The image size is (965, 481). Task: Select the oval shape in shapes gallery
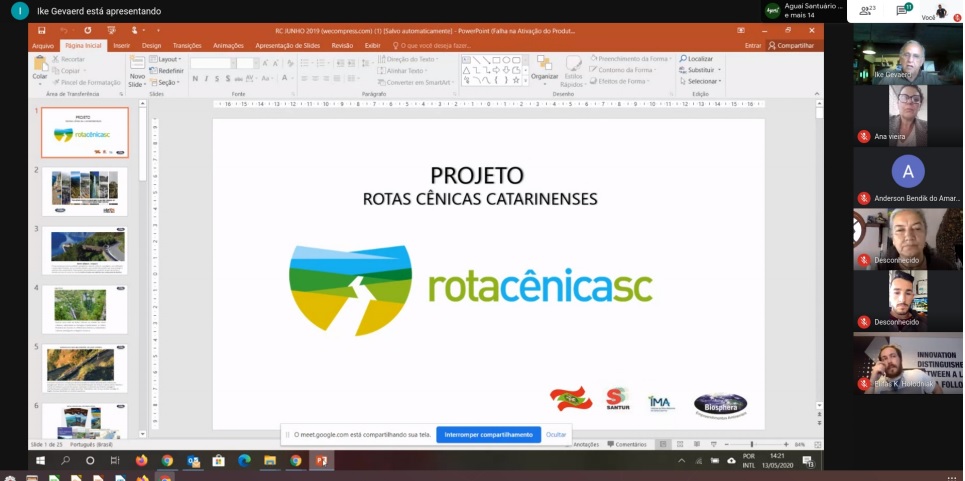(x=506, y=60)
